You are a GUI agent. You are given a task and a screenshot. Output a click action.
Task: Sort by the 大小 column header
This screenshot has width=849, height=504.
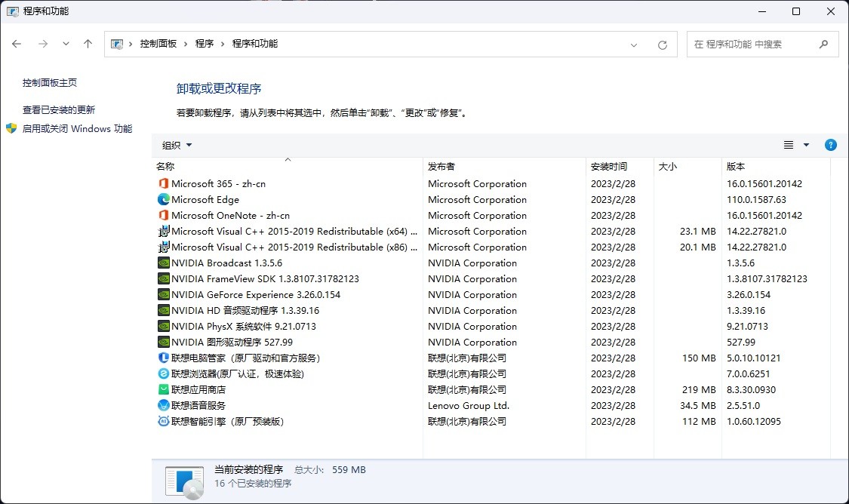[688, 166]
